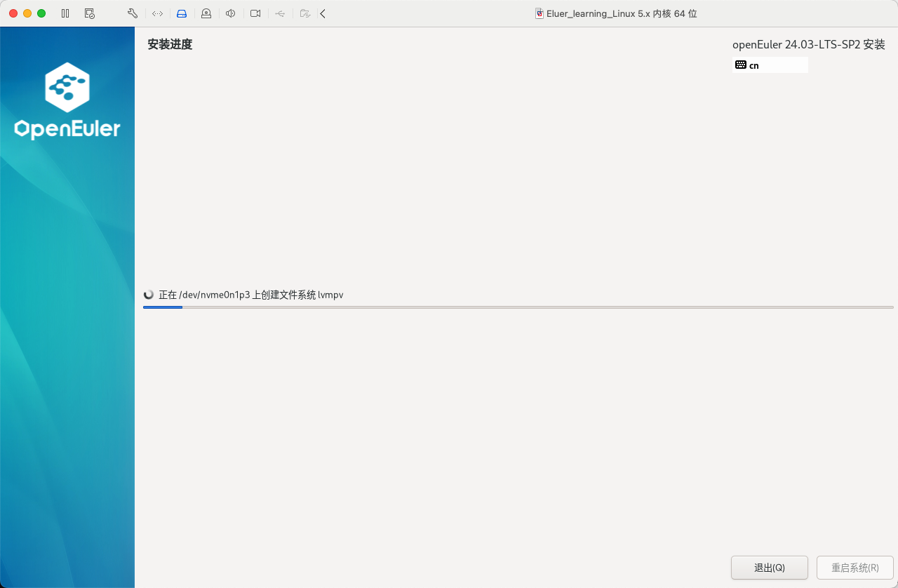This screenshot has width=898, height=588.
Task: Click the 重启系统(R) reboot button
Action: [x=855, y=568]
